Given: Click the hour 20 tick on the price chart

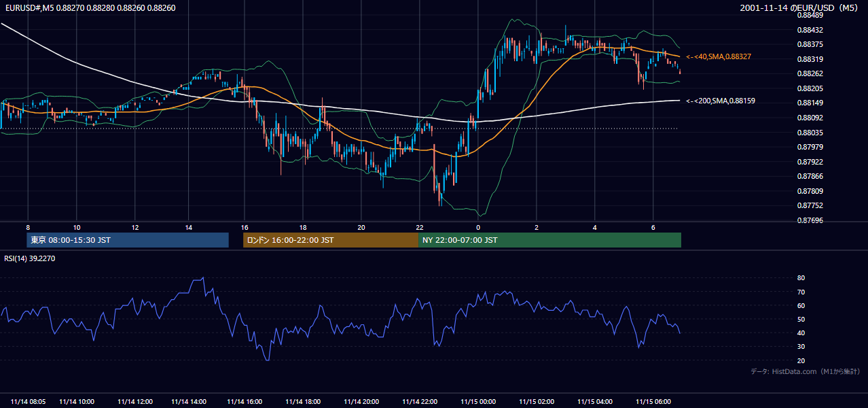Looking at the screenshot, I should 361,227.
